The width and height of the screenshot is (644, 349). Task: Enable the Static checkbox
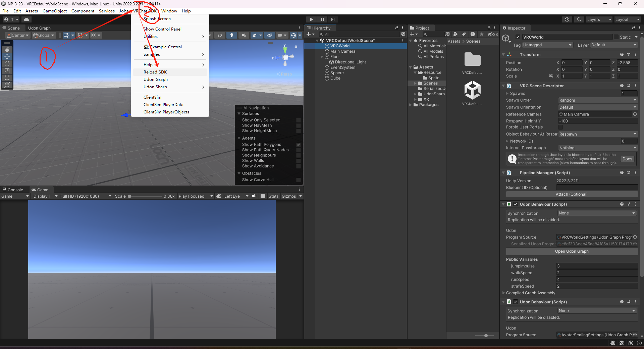616,37
